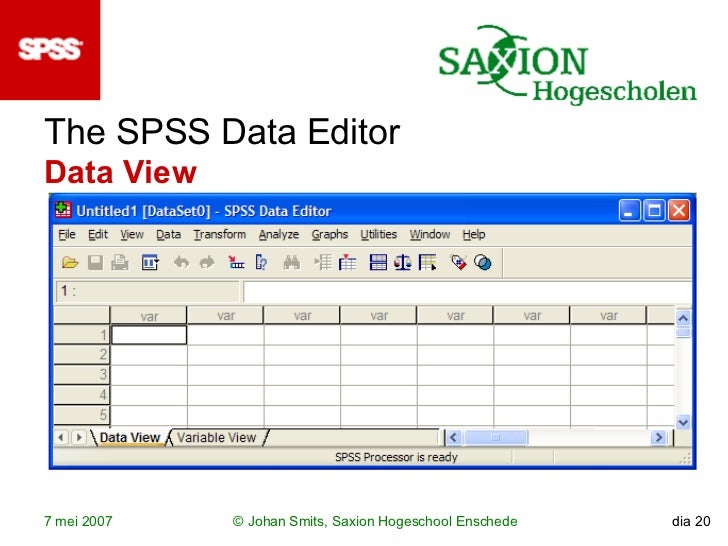This screenshot has height=546, width=728.
Task: Click the window title 'Untitled1 [DataSet0]'
Action: (x=143, y=211)
